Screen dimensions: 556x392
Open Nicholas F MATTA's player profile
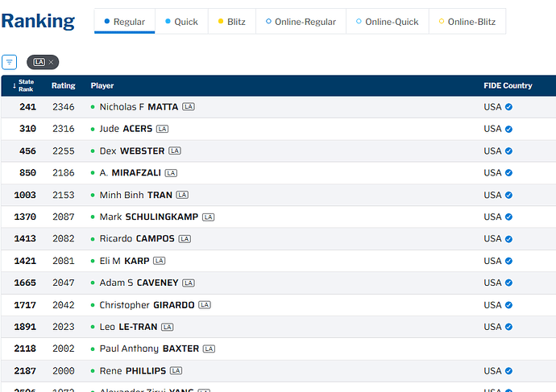(x=139, y=107)
